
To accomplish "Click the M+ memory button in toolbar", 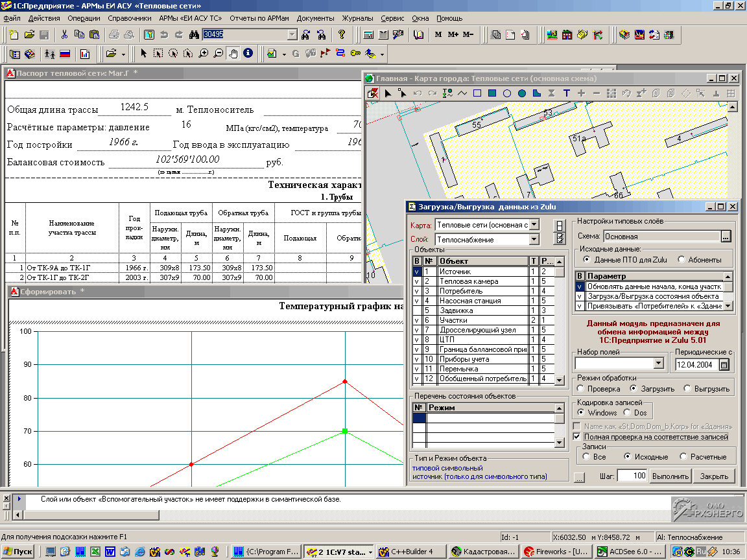I will 453,34.
